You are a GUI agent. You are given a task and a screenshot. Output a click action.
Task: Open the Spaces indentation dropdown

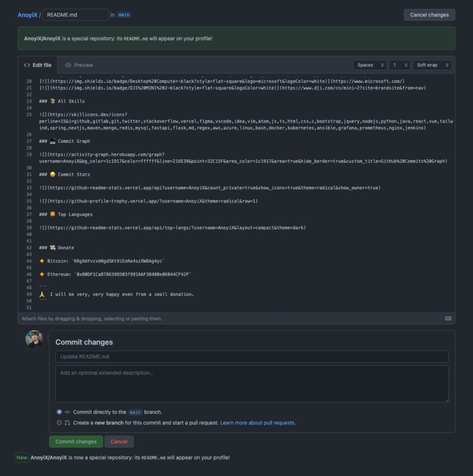tap(370, 65)
